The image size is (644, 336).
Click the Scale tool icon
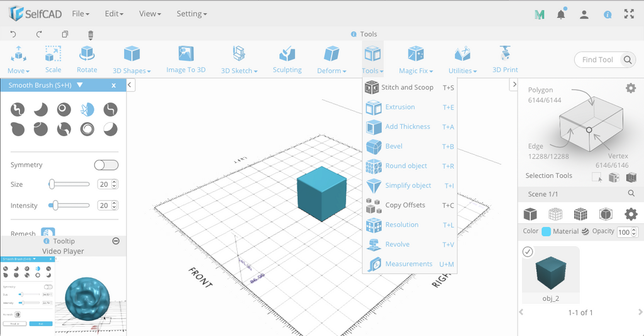(53, 54)
